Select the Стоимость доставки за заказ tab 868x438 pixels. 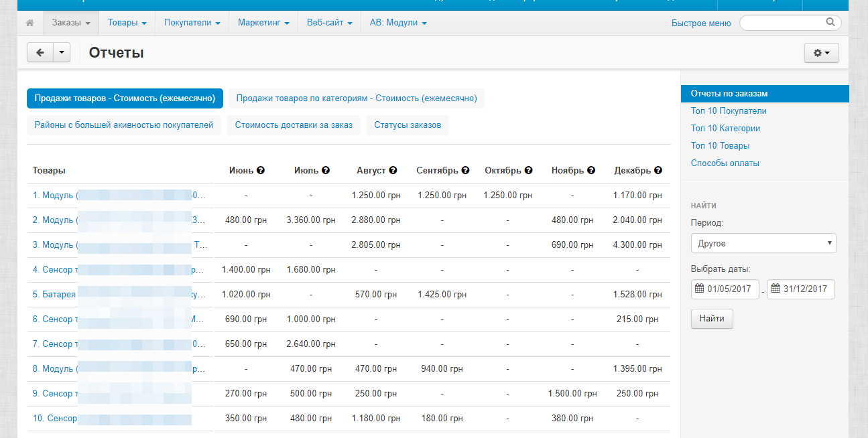click(x=294, y=125)
